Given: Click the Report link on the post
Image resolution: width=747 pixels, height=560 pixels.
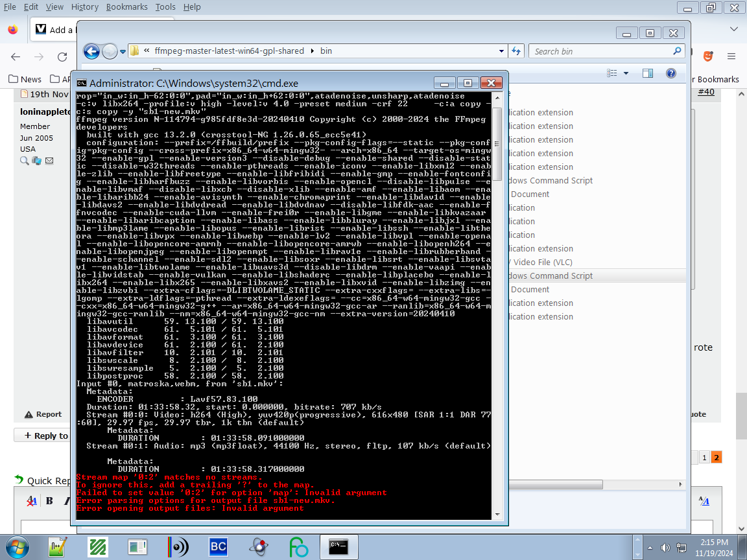Looking at the screenshot, I should point(43,414).
